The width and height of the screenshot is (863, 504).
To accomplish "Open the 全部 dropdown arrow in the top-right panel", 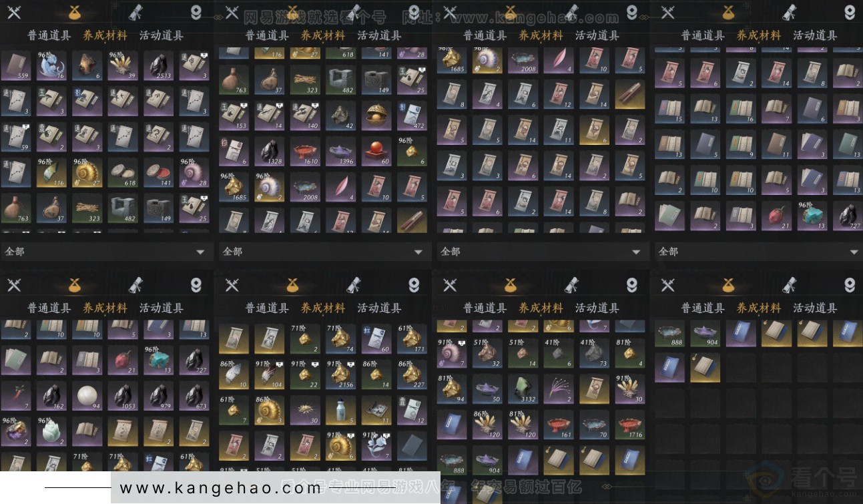I will click(854, 252).
